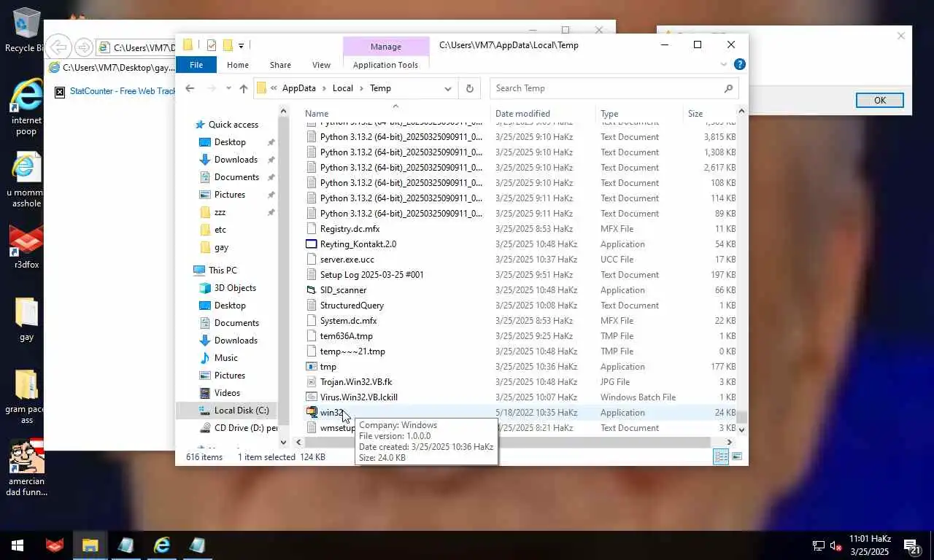
Task: Open the File menu tab
Action: tap(196, 65)
